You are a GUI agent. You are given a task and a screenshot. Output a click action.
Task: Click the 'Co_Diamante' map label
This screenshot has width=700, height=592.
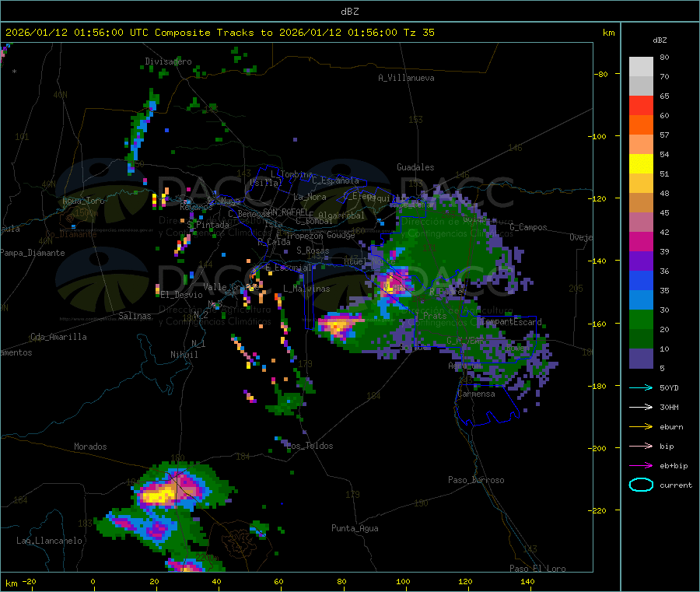pos(71,234)
